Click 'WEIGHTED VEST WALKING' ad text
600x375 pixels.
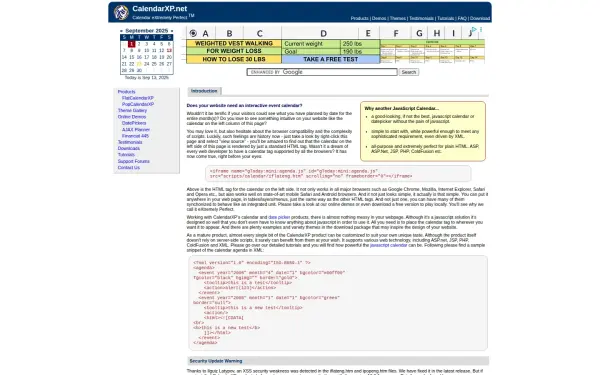click(234, 44)
